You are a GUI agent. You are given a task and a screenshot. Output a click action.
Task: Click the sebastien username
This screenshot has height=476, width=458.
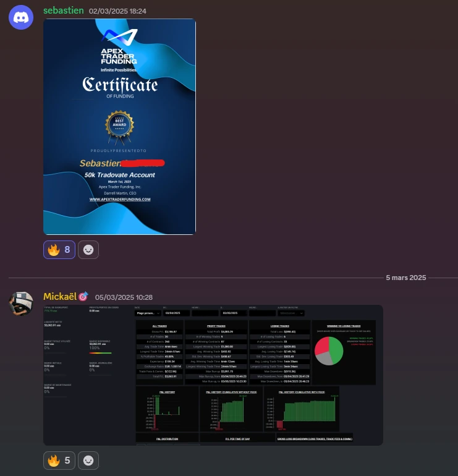point(64,11)
